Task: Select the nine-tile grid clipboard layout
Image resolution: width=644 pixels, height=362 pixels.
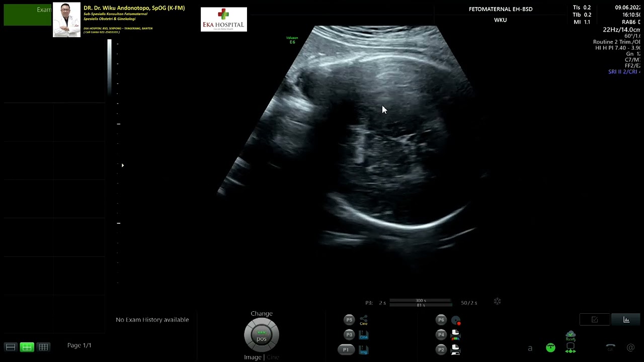Action: pyautogui.click(x=44, y=347)
